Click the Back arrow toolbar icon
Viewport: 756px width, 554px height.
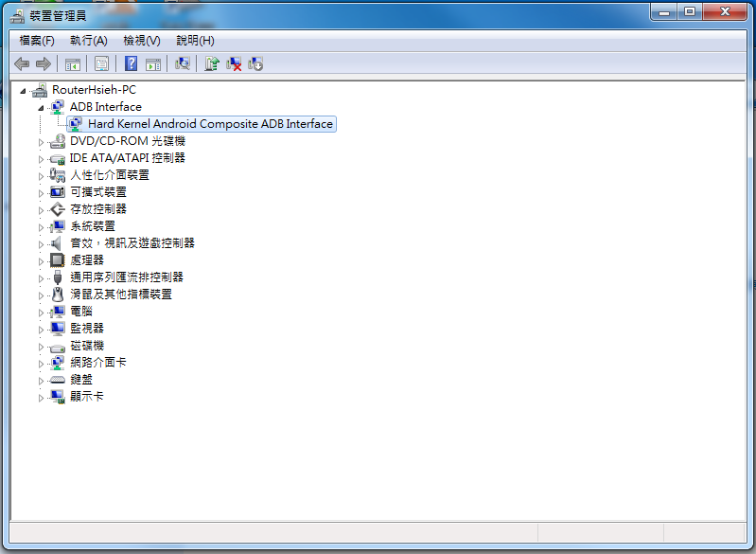[22, 63]
